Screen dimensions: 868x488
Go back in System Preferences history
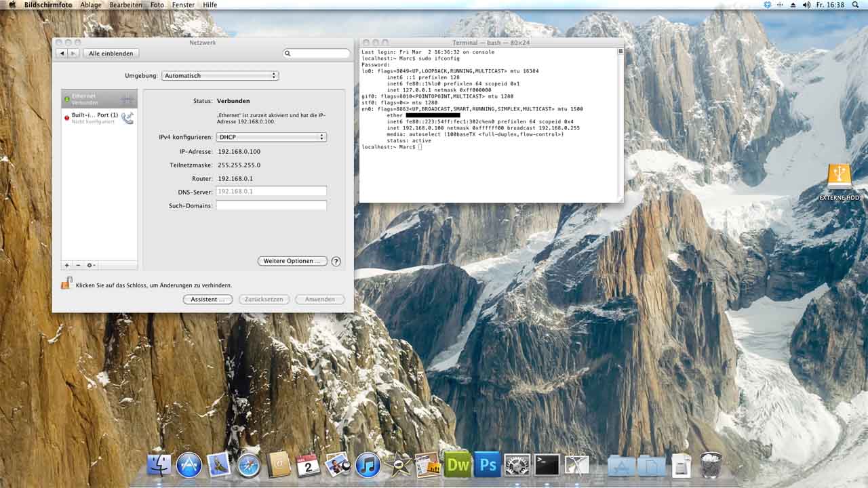tap(62, 53)
